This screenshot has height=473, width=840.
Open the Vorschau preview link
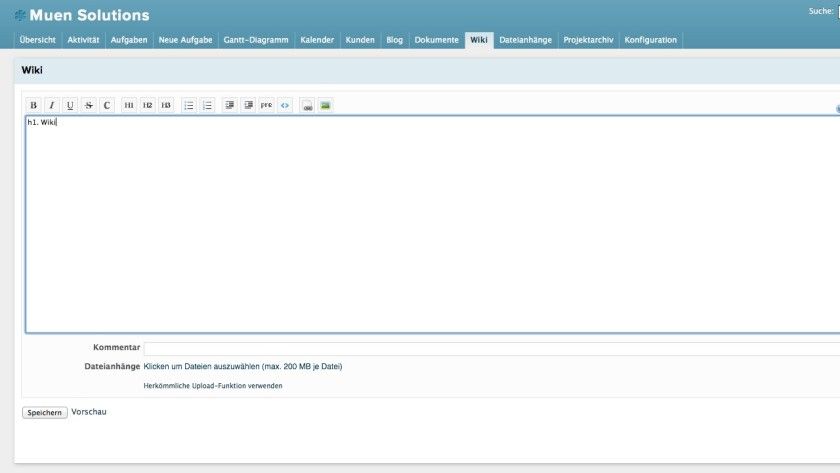89,412
